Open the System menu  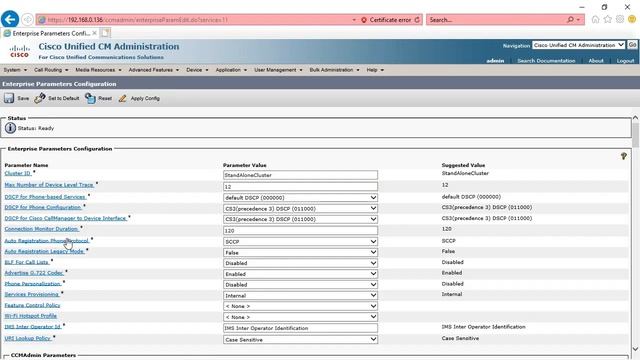point(15,70)
